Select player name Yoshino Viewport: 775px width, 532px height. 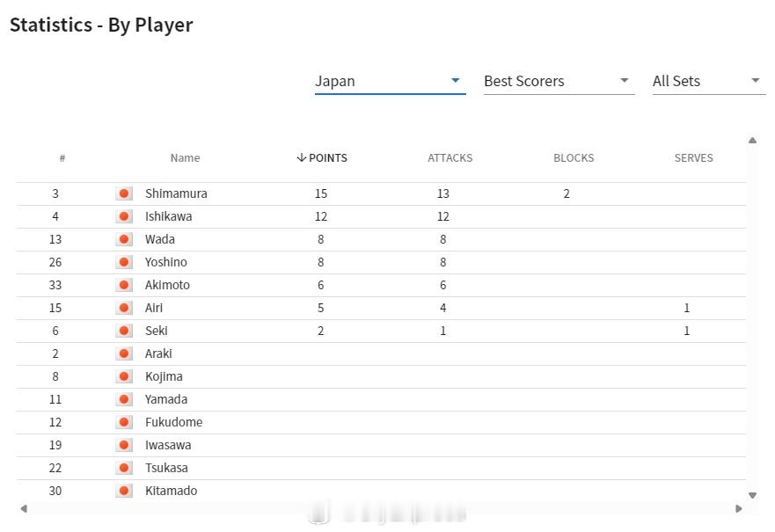click(166, 262)
